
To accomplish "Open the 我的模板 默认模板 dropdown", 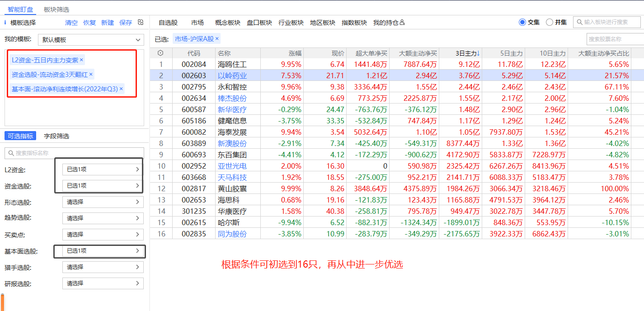I will pos(90,40).
